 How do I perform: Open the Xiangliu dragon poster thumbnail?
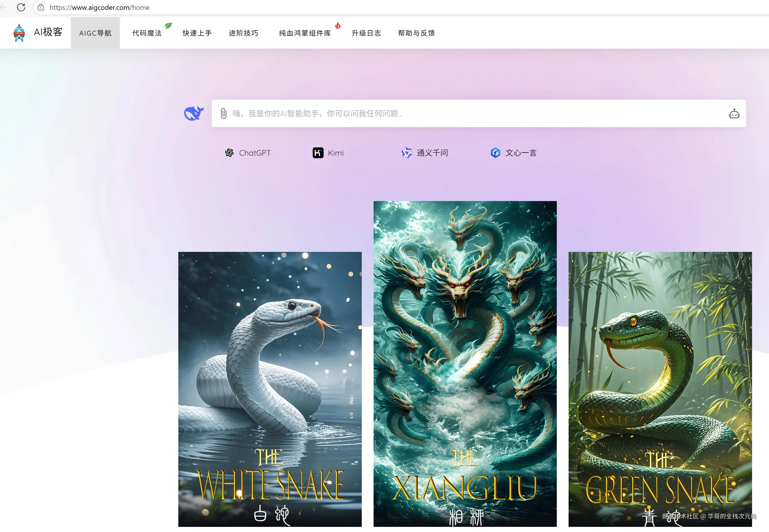[x=465, y=363]
